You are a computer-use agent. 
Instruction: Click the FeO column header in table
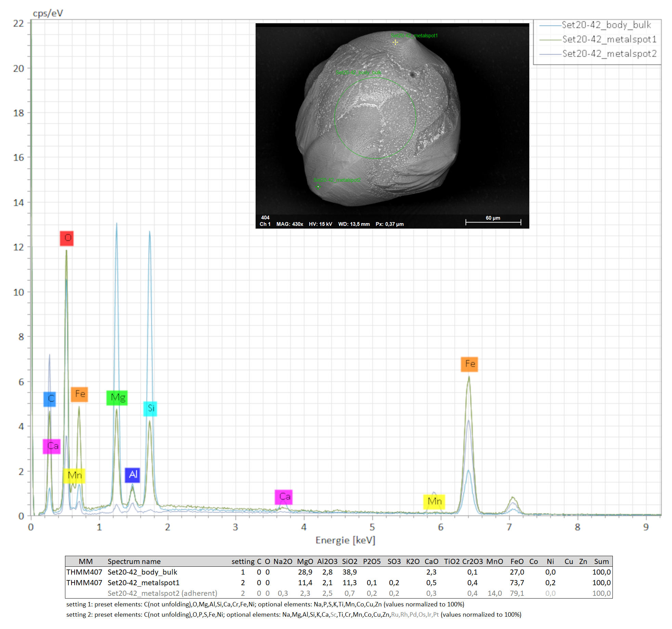[x=517, y=562]
